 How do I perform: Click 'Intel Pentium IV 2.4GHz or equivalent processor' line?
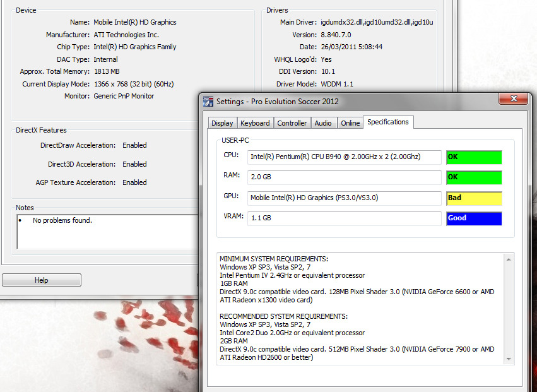pos(292,275)
